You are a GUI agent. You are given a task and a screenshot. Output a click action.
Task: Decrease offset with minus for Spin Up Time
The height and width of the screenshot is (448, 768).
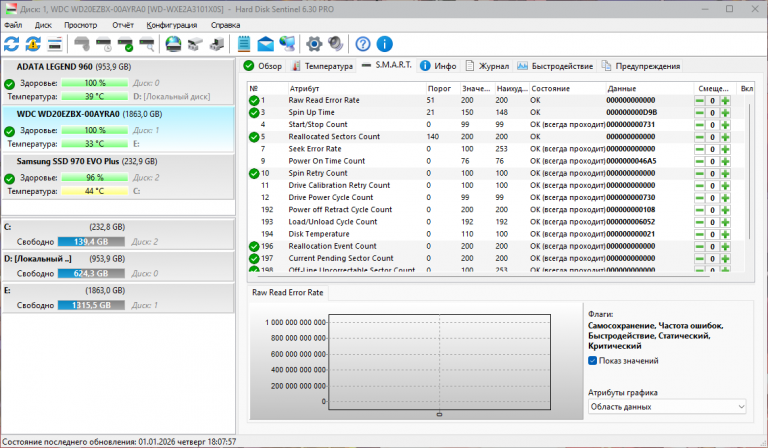(x=701, y=113)
